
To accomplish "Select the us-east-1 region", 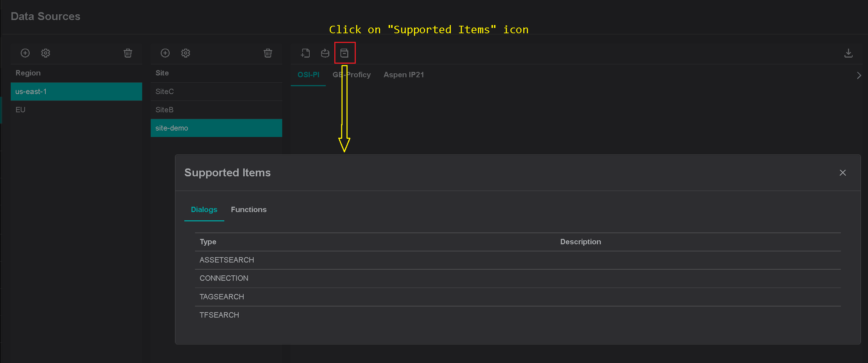I will tap(76, 92).
